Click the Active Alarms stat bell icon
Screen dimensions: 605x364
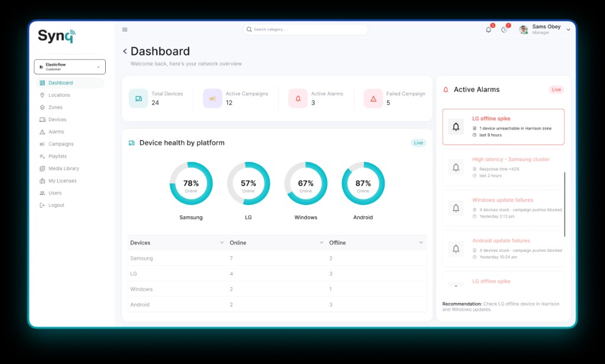click(x=298, y=99)
